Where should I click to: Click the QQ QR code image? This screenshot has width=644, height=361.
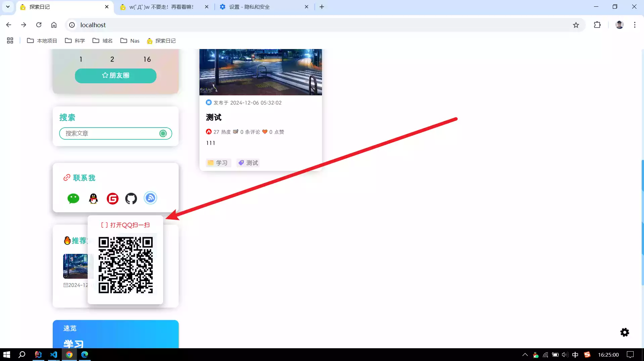(x=126, y=265)
